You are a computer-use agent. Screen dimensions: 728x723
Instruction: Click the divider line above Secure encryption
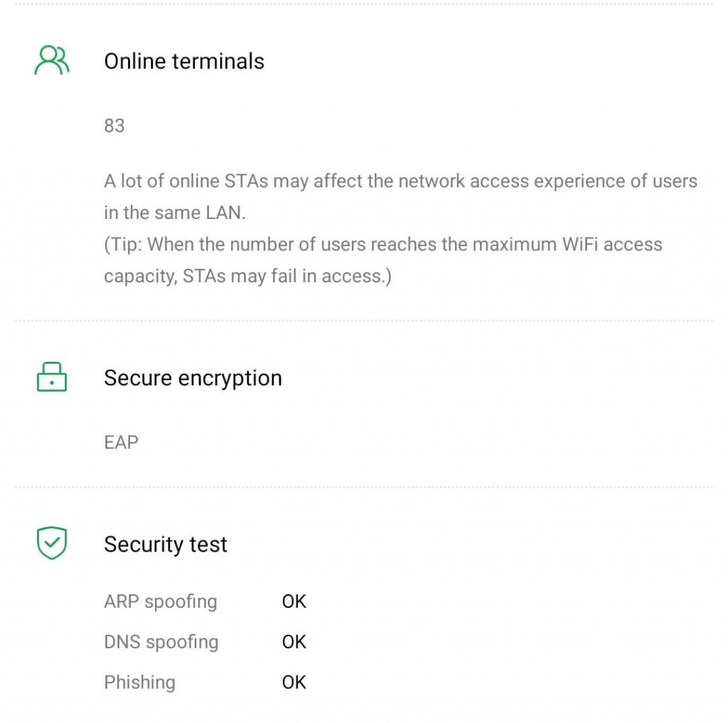click(364, 321)
